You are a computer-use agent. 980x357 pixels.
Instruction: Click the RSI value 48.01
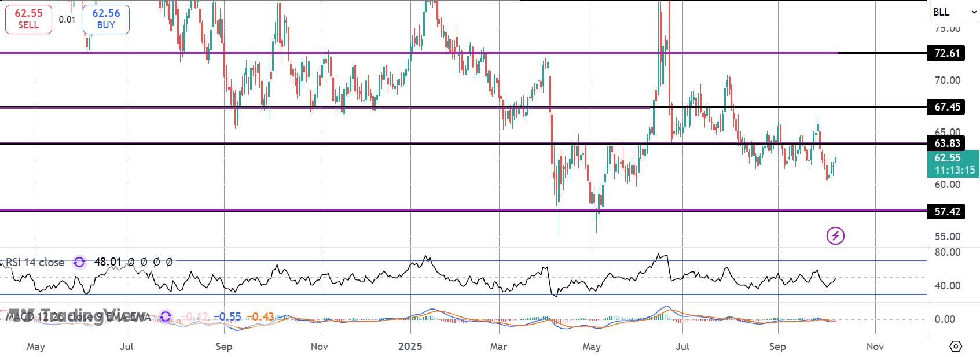(x=108, y=262)
